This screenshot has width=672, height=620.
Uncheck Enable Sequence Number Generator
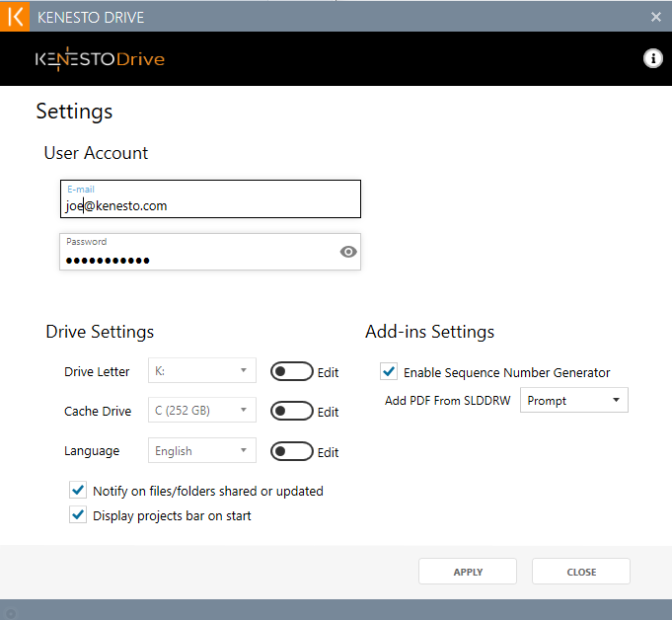[389, 371]
